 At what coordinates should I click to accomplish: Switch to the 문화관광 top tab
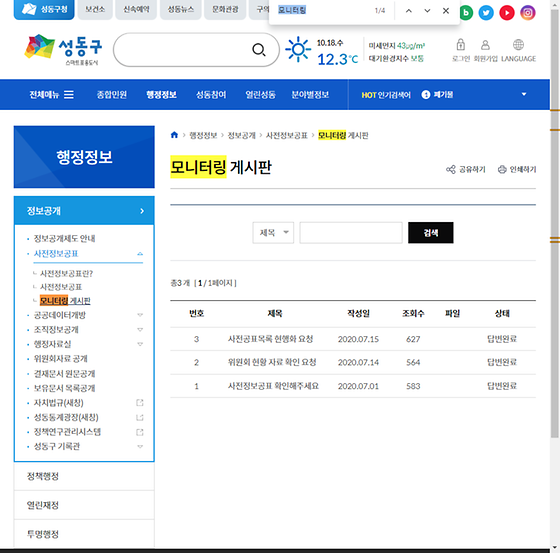(225, 10)
